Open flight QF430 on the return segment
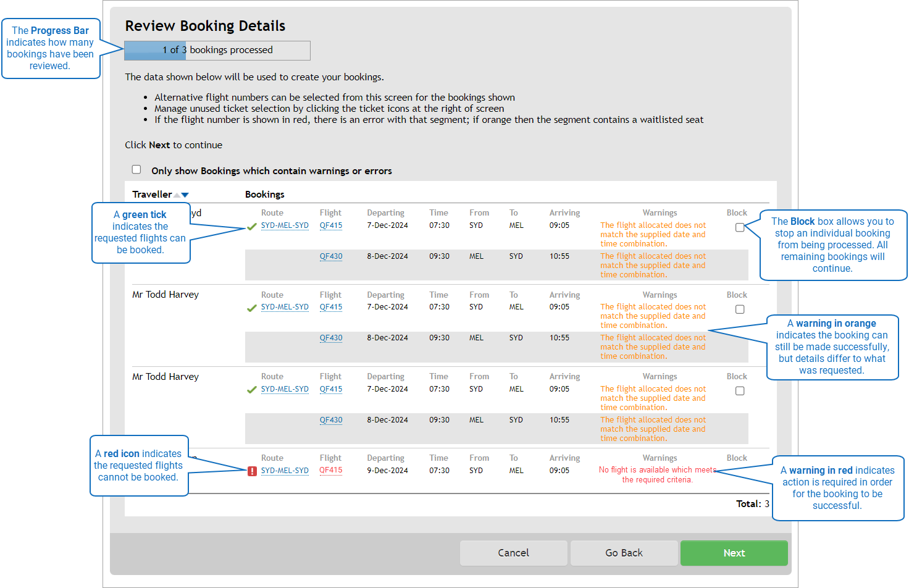This screenshot has width=909, height=588. click(x=331, y=256)
